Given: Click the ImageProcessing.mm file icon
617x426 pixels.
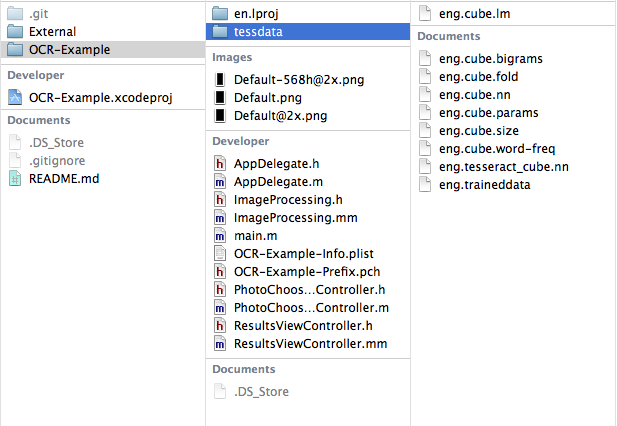Looking at the screenshot, I should click(221, 217).
